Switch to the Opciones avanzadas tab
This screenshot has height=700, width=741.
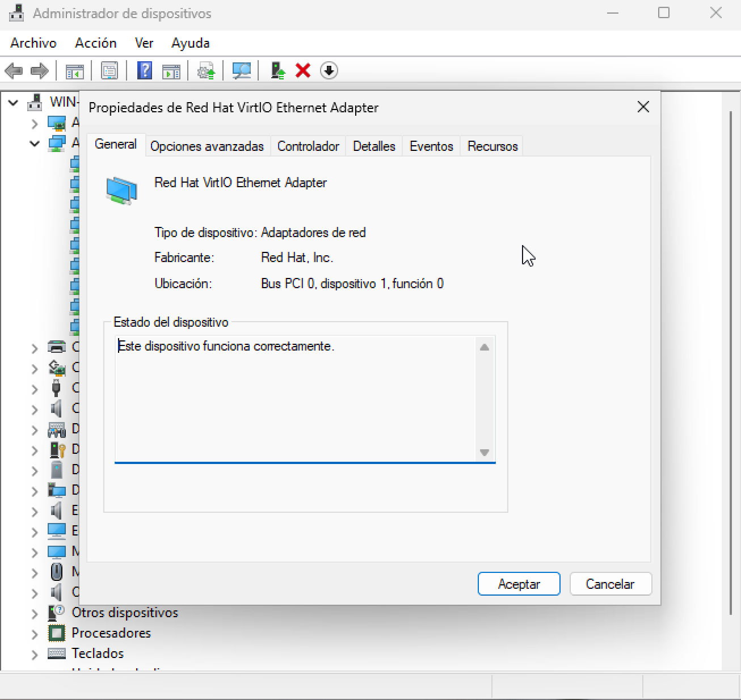tap(207, 146)
